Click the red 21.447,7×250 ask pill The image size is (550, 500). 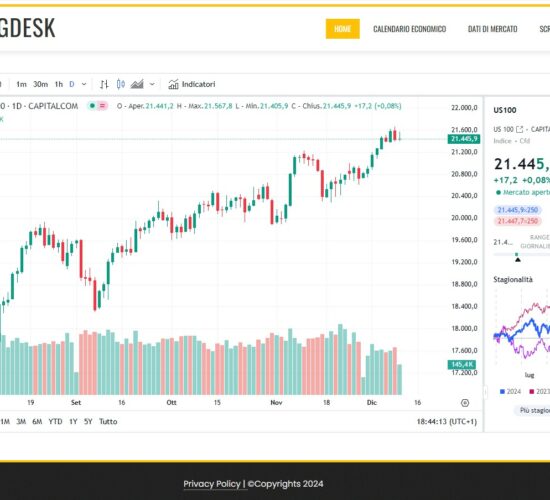tap(517, 221)
